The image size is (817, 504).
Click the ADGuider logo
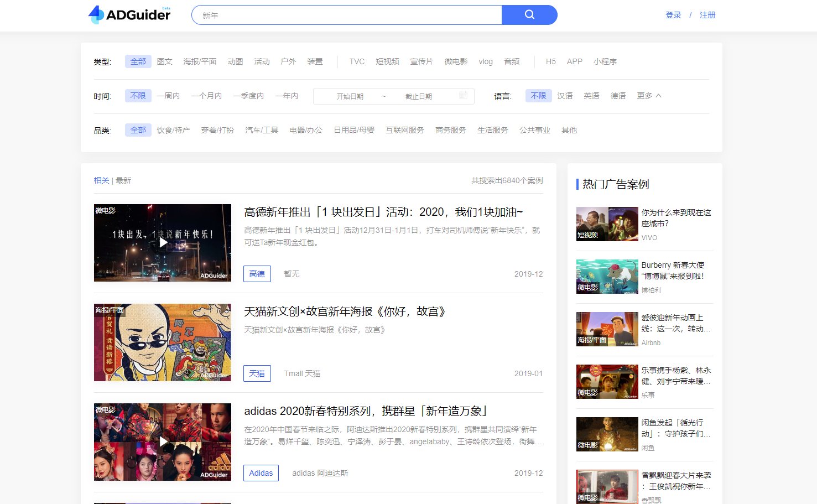pyautogui.click(x=128, y=15)
